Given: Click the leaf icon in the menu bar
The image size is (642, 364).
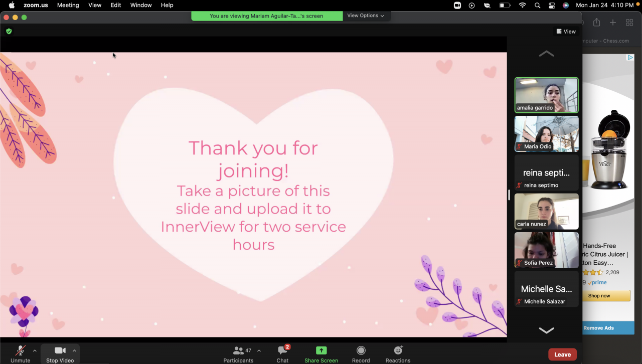Looking at the screenshot, I should (x=487, y=5).
